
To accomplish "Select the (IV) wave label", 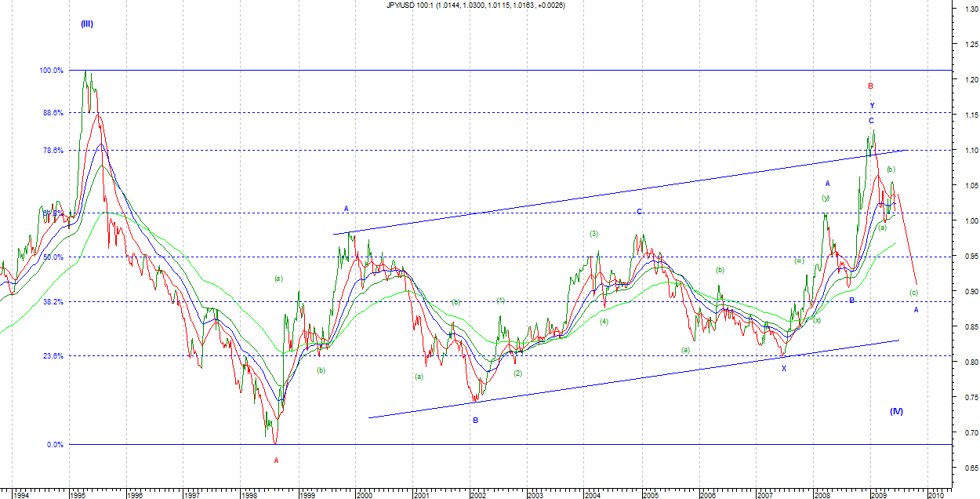I will 897,411.
